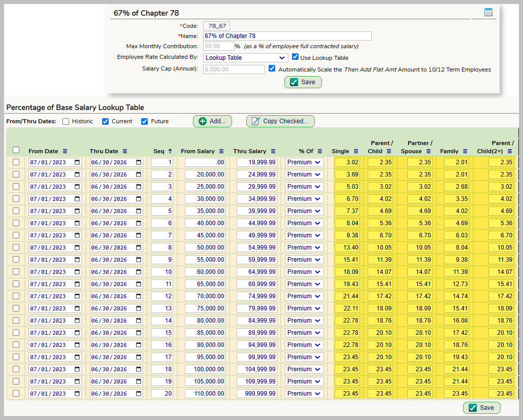This screenshot has height=420, width=523.
Task: Toggle the Future dates checkbox
Action: click(x=145, y=121)
